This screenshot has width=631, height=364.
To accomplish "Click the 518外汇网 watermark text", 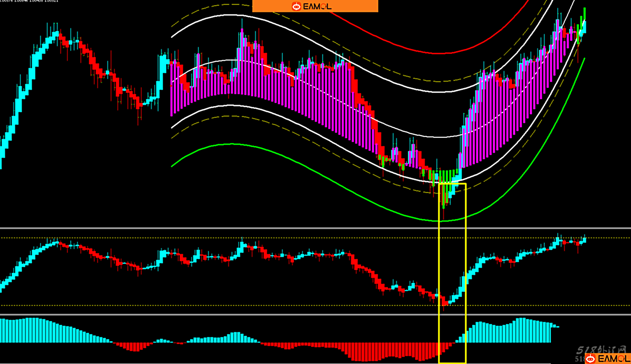I will coord(601,350).
